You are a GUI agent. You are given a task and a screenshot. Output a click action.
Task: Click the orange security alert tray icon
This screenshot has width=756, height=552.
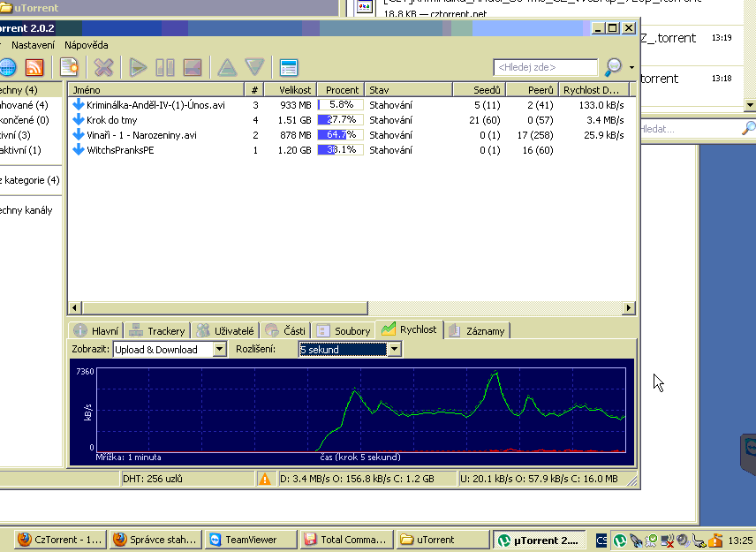(715, 541)
